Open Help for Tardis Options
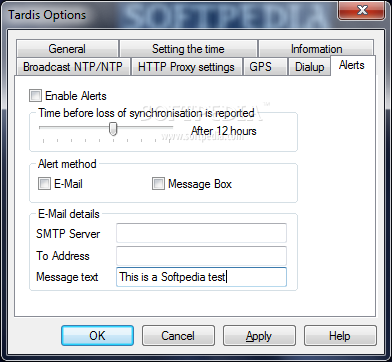Screen dimensions: 392x362 point(340,335)
